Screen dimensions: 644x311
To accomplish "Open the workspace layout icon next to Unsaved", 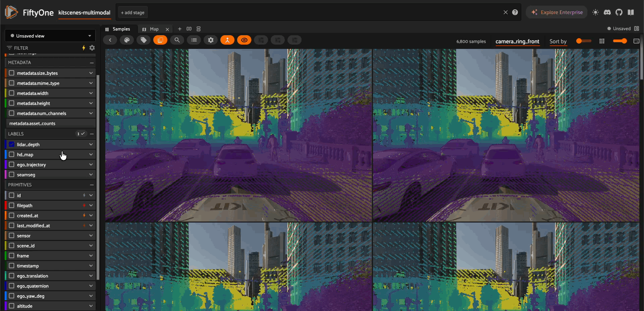I will (637, 29).
